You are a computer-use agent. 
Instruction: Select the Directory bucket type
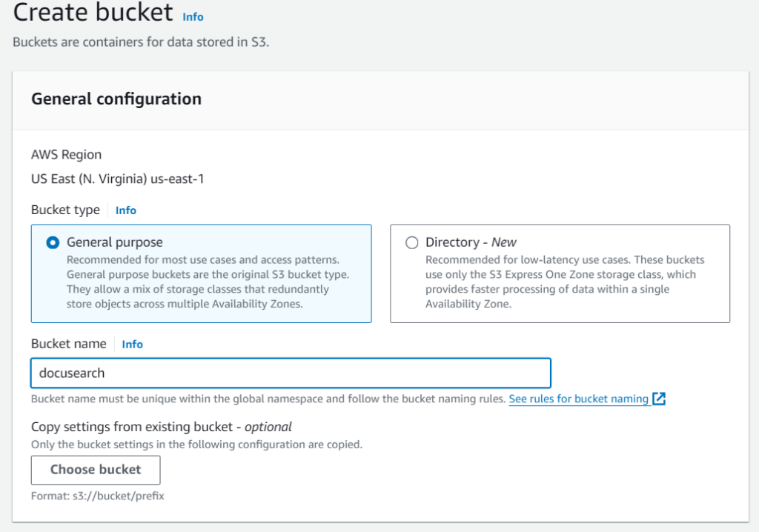[x=412, y=242]
